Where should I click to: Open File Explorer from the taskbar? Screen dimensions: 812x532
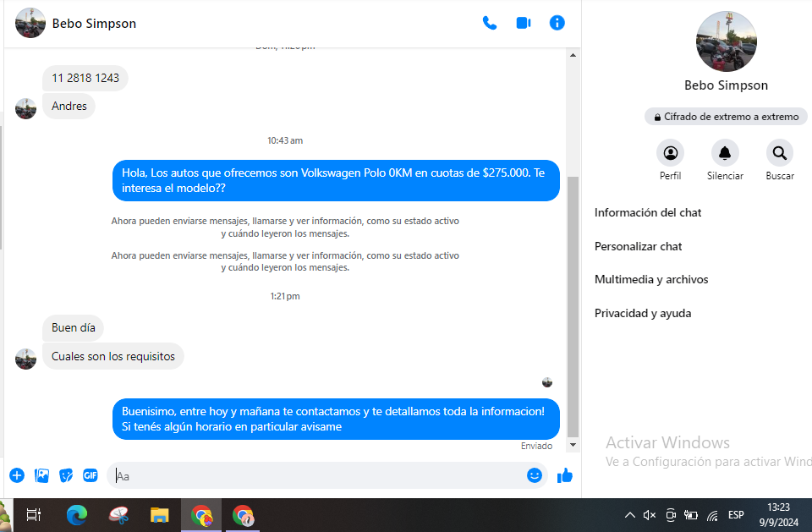point(160,515)
